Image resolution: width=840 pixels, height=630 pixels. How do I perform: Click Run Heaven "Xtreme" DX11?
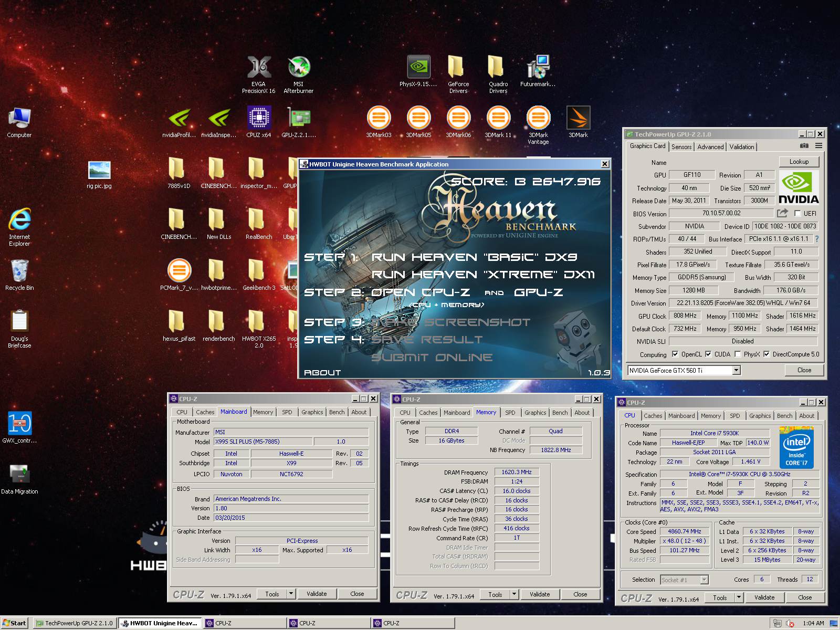pyautogui.click(x=483, y=275)
